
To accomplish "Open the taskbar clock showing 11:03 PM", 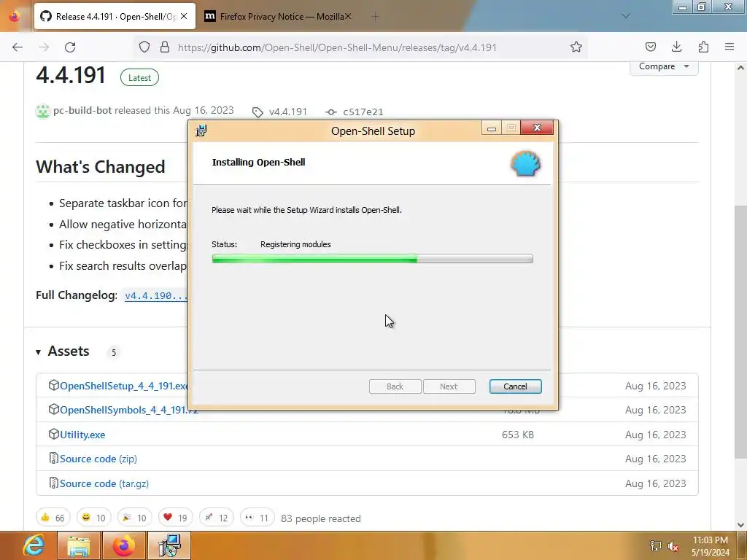I will (711, 546).
